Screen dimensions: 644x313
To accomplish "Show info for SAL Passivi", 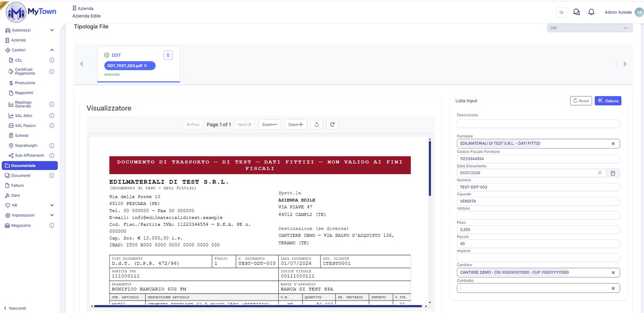I will (52, 125).
